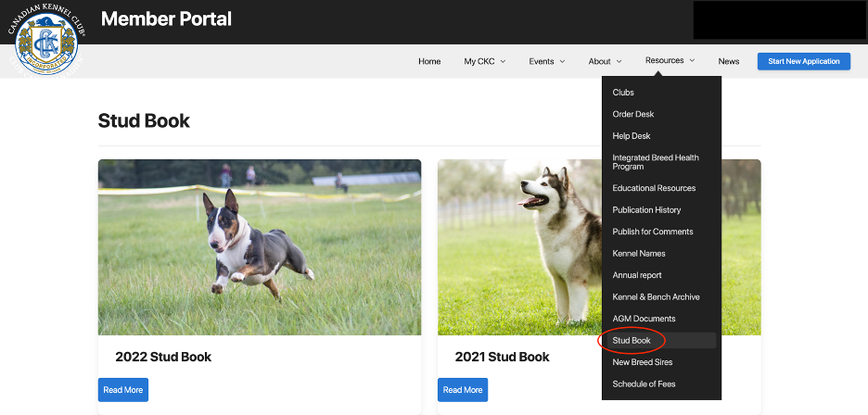Click the 2022 Stud Book title
This screenshot has height=415, width=868.
click(163, 357)
